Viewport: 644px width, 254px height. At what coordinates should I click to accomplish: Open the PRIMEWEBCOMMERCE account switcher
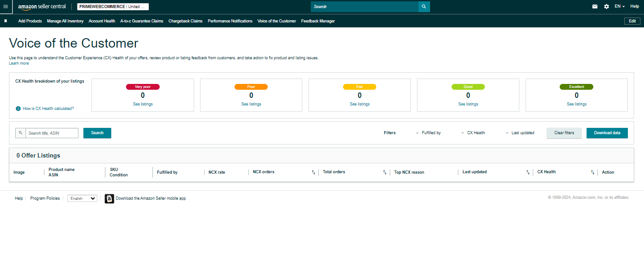click(113, 7)
